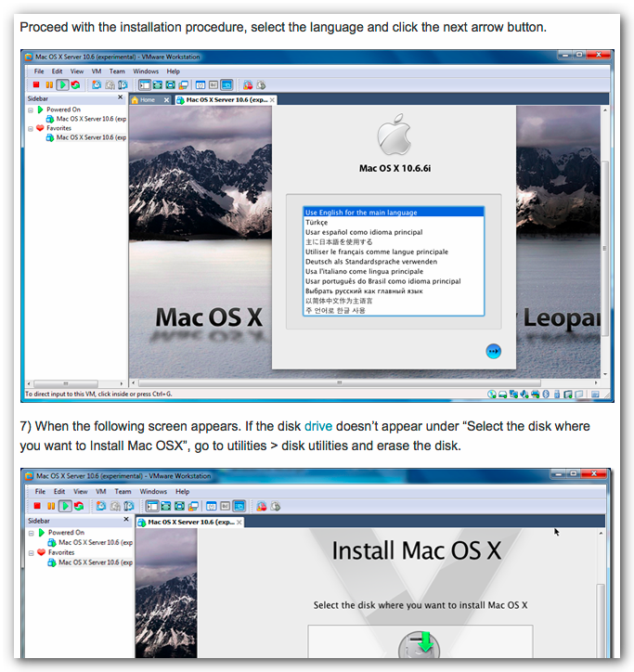
Task: Open Snapshot Manager icon in upper VMware toolbar
Action: tap(123, 84)
